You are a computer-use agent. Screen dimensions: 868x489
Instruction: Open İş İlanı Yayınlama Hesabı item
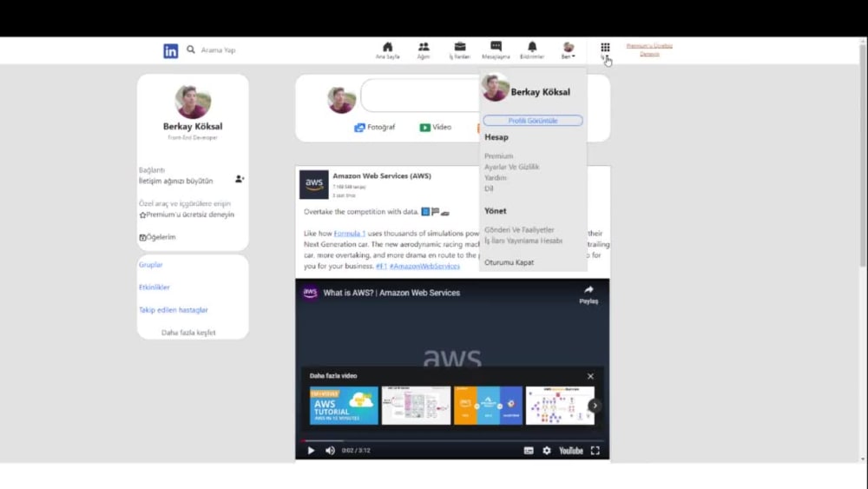coord(523,241)
